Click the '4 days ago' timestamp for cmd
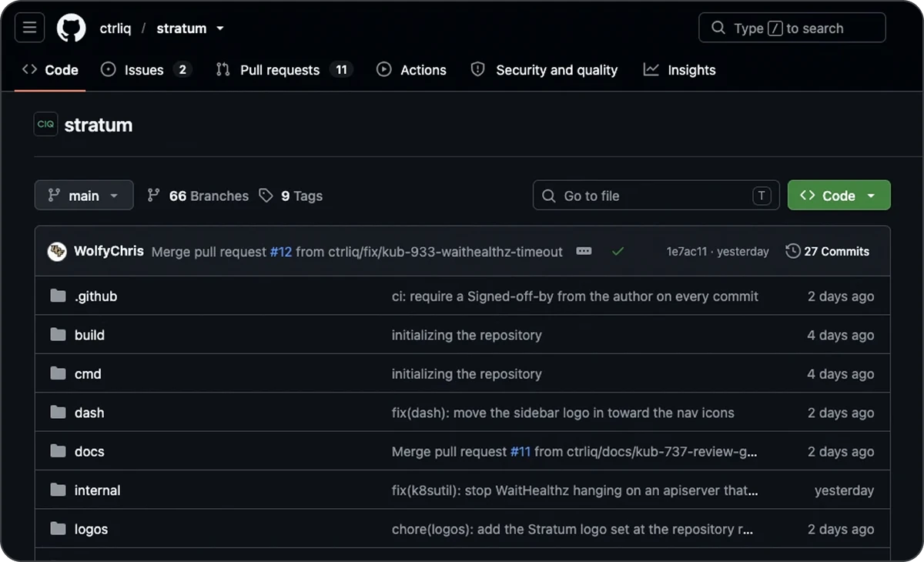 841,374
